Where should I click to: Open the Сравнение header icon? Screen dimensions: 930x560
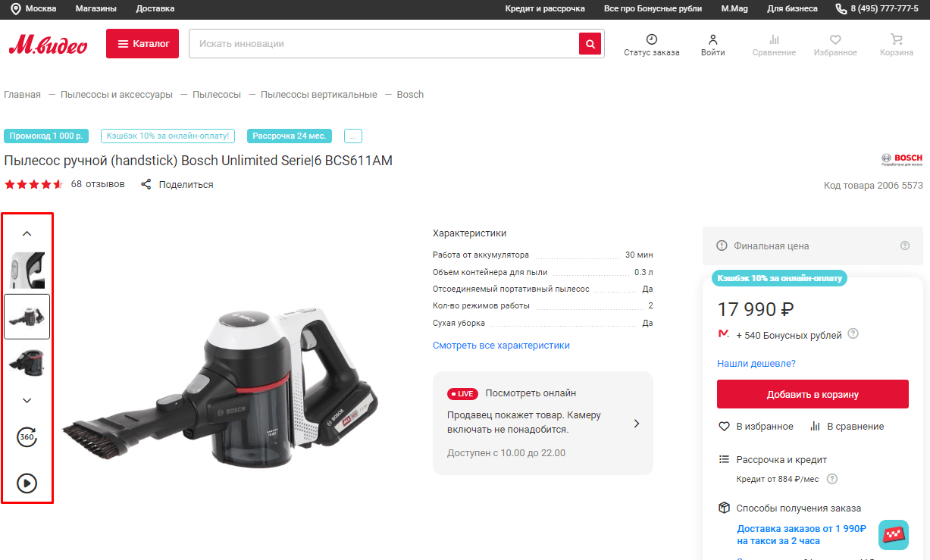point(774,39)
